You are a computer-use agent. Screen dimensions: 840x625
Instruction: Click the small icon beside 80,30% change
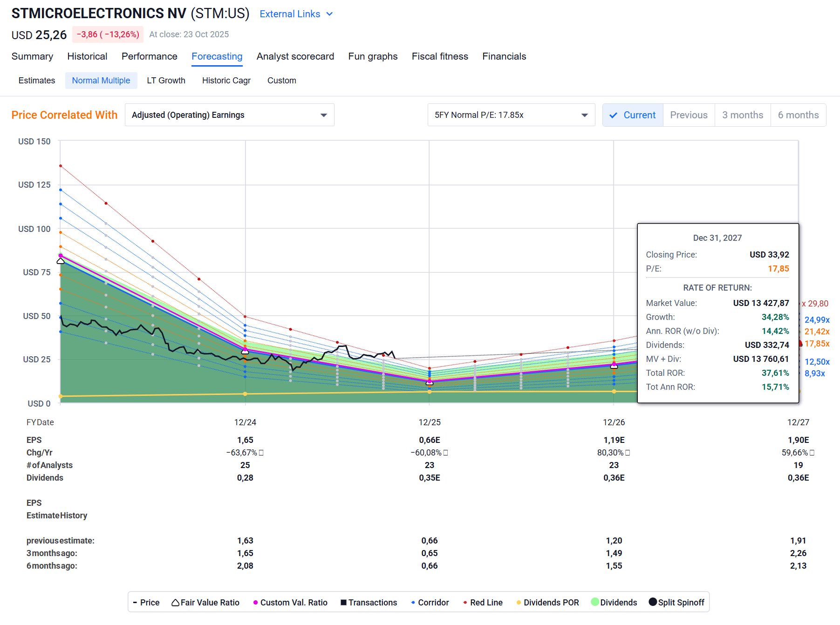628,453
